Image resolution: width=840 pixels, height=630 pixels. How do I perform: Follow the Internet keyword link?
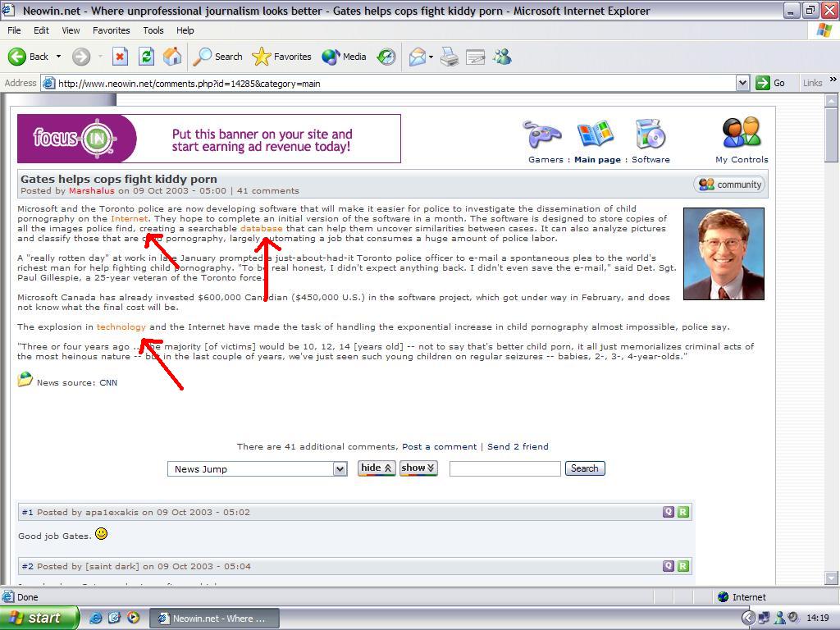point(129,218)
